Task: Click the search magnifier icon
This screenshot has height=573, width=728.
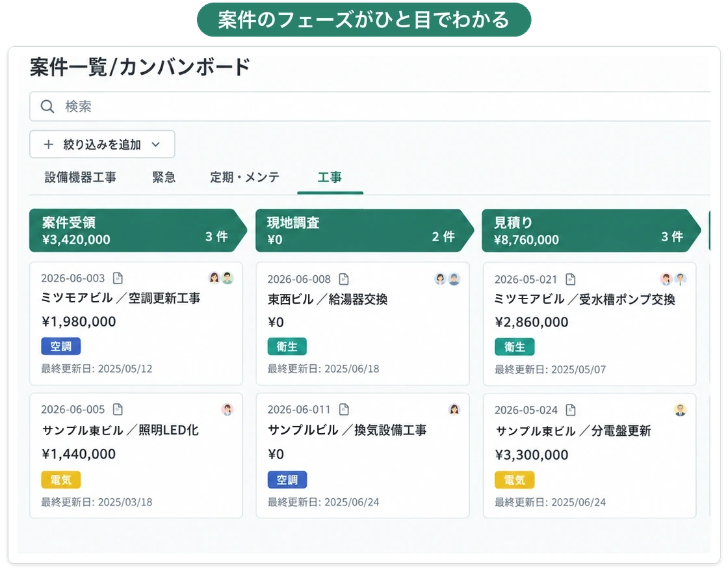Action: (x=47, y=107)
